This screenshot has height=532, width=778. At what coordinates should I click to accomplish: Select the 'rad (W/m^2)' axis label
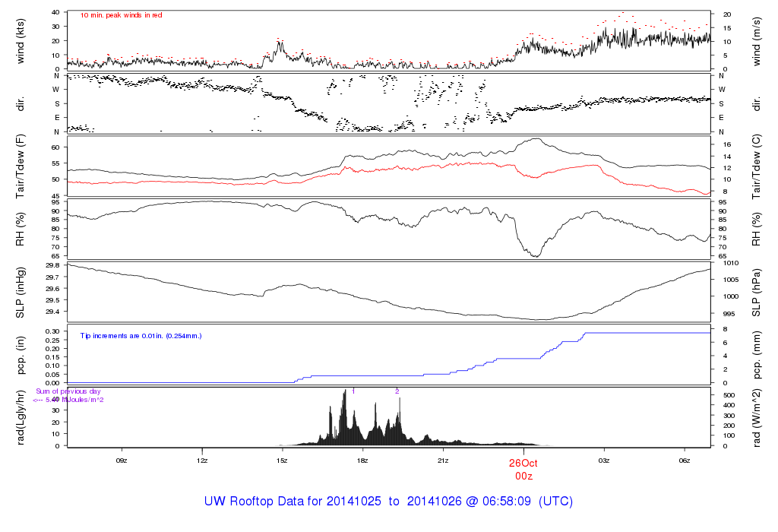tap(756, 418)
